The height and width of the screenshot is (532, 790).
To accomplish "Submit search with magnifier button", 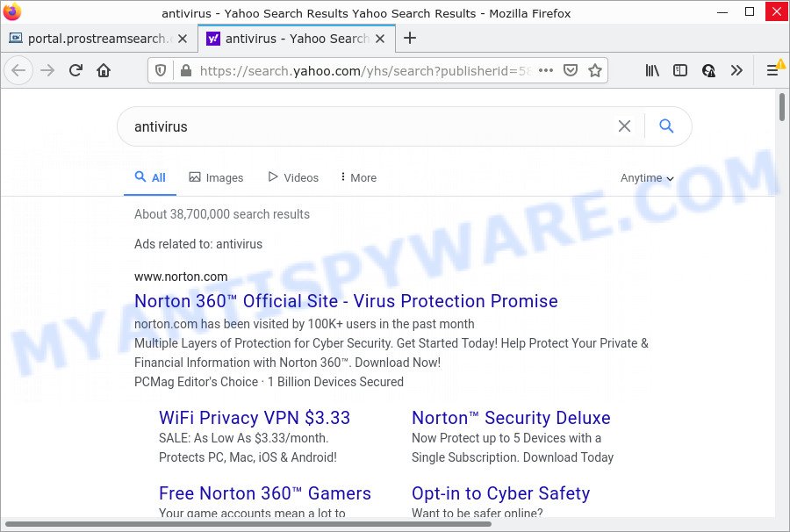I will (666, 126).
